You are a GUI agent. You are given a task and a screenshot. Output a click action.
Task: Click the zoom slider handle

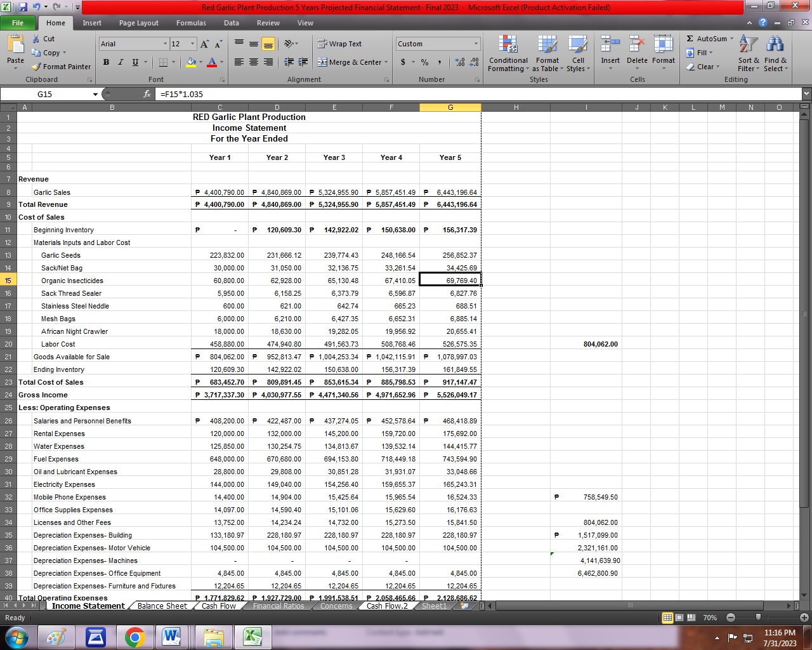(758, 618)
